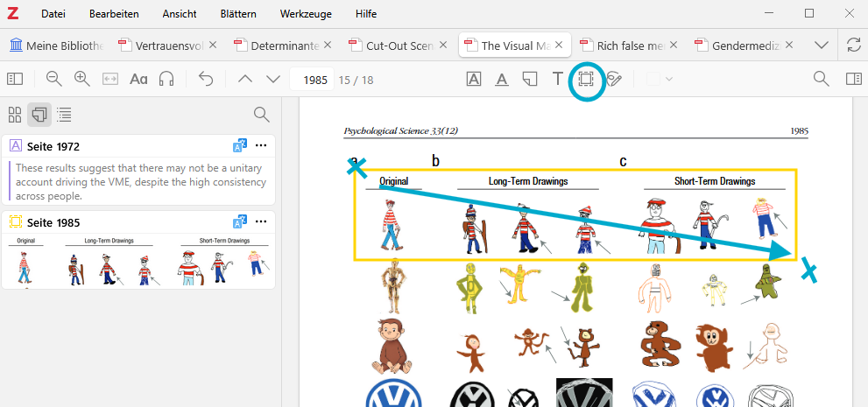Close the Cut-Out Scen tab
This screenshot has height=407, width=868.
point(443,45)
